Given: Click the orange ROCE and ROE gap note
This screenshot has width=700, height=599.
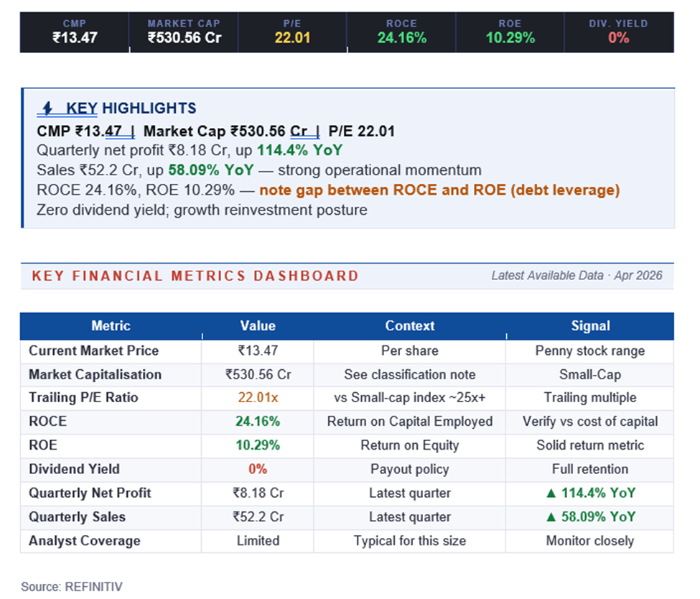Looking at the screenshot, I should pos(439,190).
